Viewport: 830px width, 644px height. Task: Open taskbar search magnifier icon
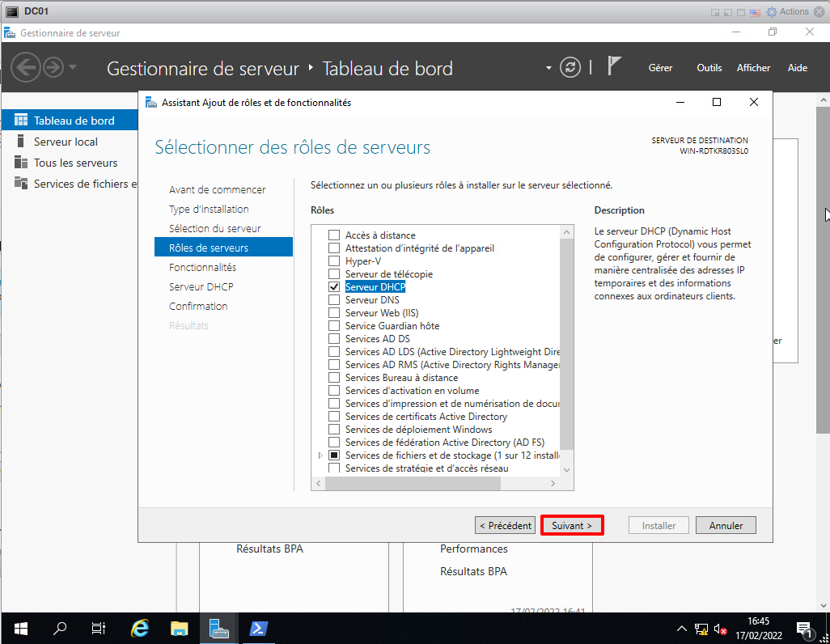coord(60,629)
